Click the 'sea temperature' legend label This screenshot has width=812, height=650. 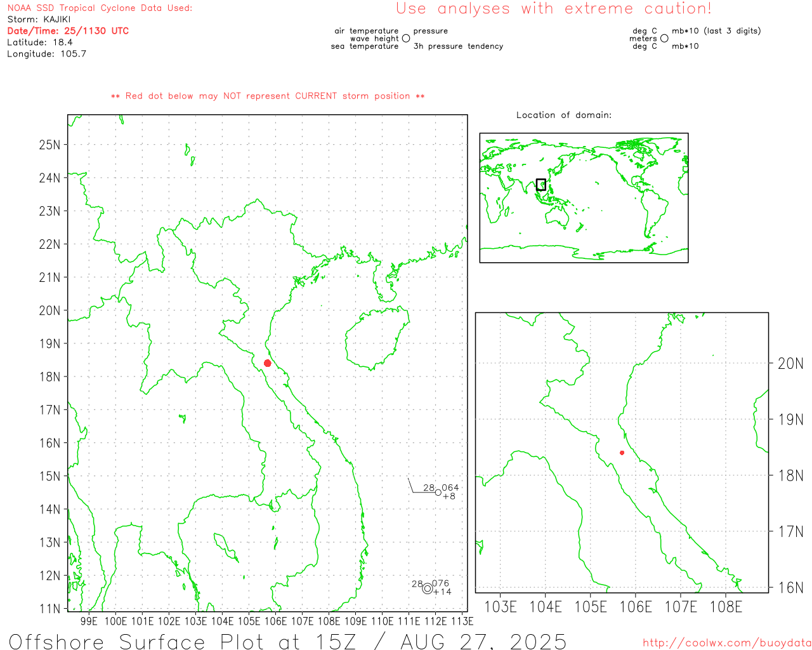(365, 46)
